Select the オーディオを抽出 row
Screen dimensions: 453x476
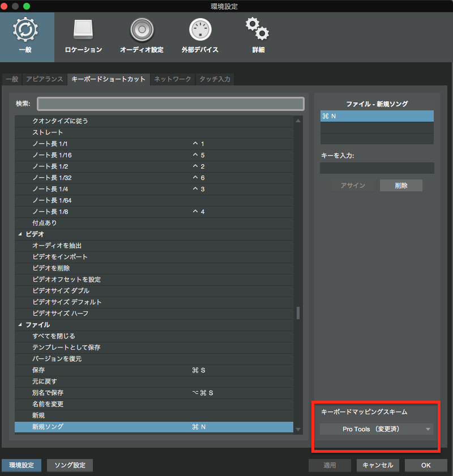tap(154, 246)
